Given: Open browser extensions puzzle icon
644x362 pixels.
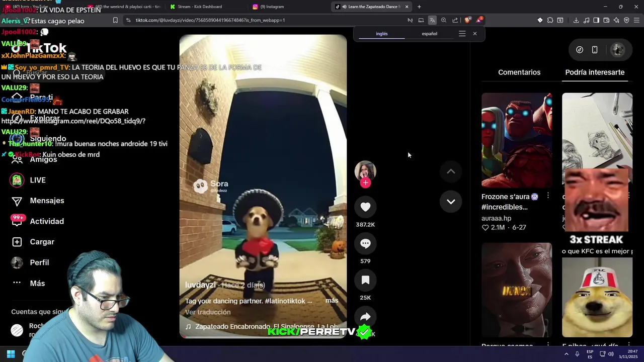Looking at the screenshot, I should pos(550,20).
